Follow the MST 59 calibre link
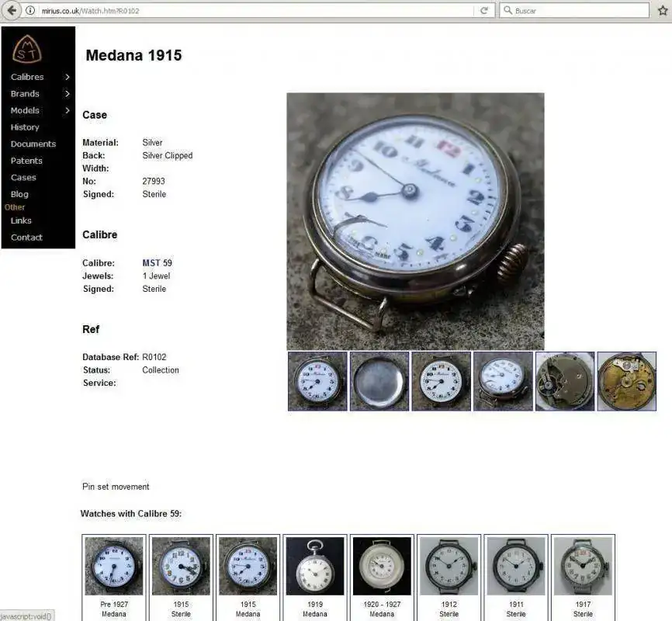Screen dimensions: 672x621 (x=157, y=263)
